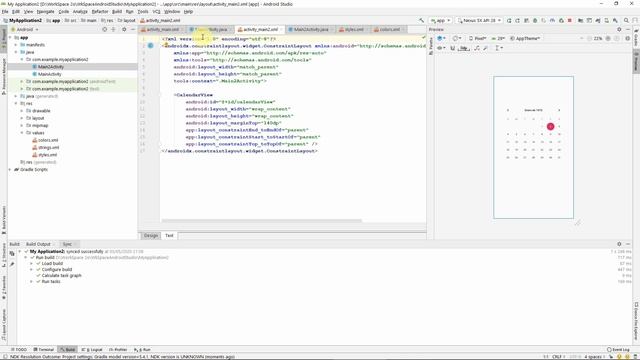Open the TODO tool window
The image size is (640, 360).
click(x=19, y=350)
